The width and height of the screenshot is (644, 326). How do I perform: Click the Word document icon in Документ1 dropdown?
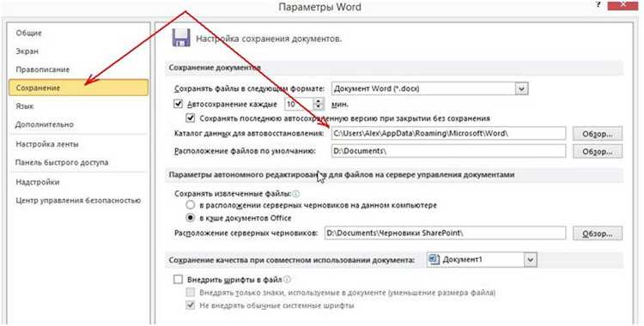pyautogui.click(x=434, y=259)
